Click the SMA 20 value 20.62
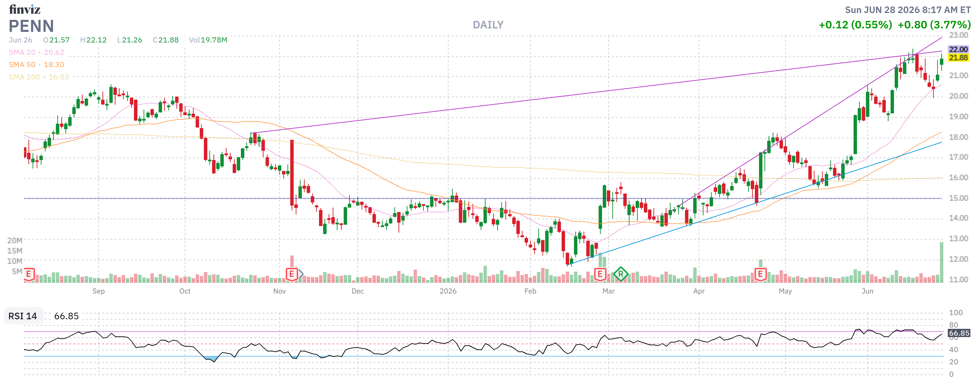 (x=54, y=52)
